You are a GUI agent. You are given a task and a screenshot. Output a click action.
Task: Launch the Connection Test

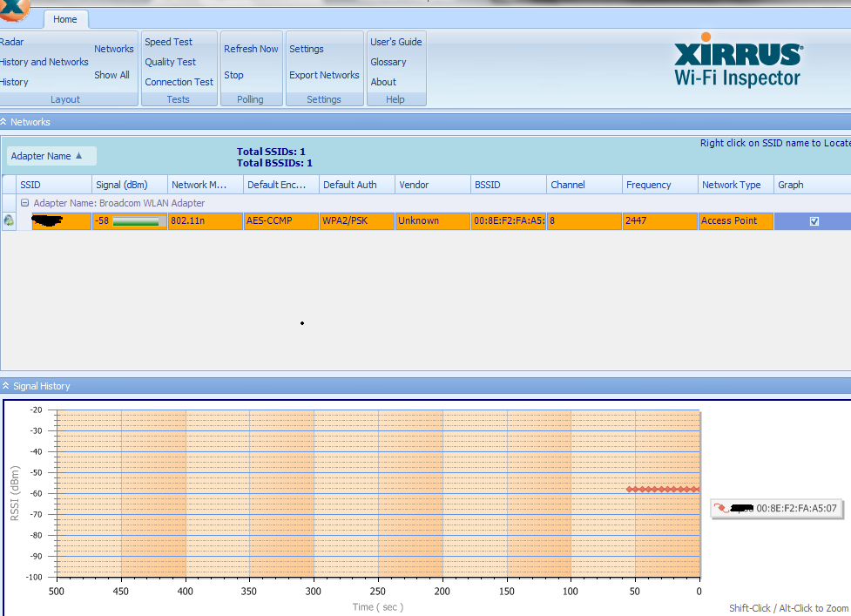click(x=179, y=82)
